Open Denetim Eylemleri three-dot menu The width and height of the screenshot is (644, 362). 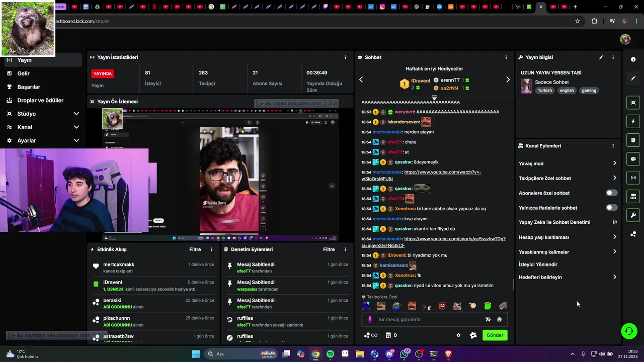[345, 249]
